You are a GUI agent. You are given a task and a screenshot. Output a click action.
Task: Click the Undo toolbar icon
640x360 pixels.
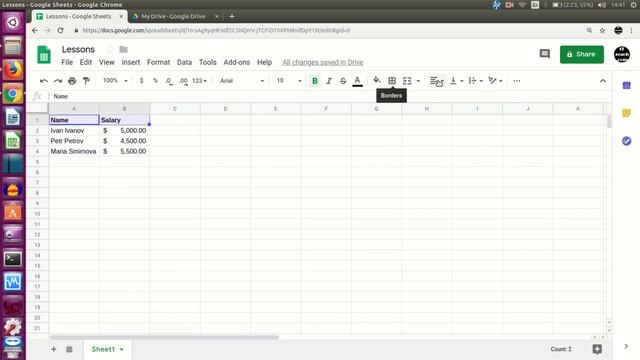tap(44, 81)
